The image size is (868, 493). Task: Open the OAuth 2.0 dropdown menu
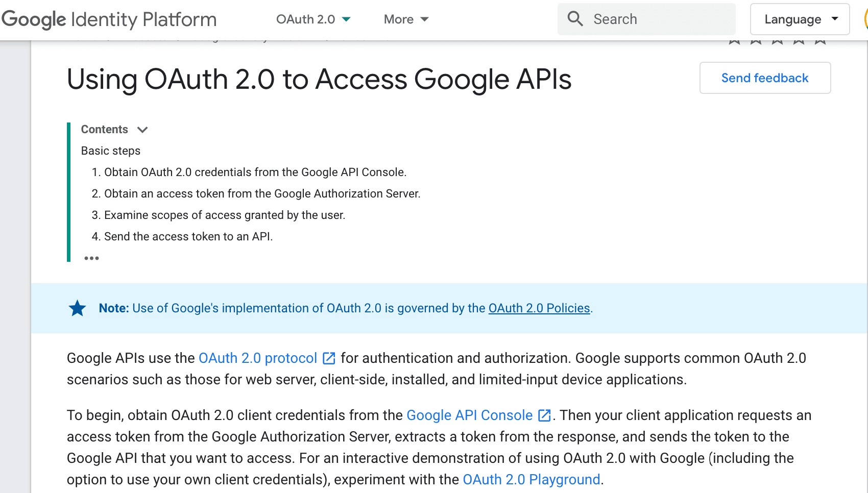tap(313, 19)
